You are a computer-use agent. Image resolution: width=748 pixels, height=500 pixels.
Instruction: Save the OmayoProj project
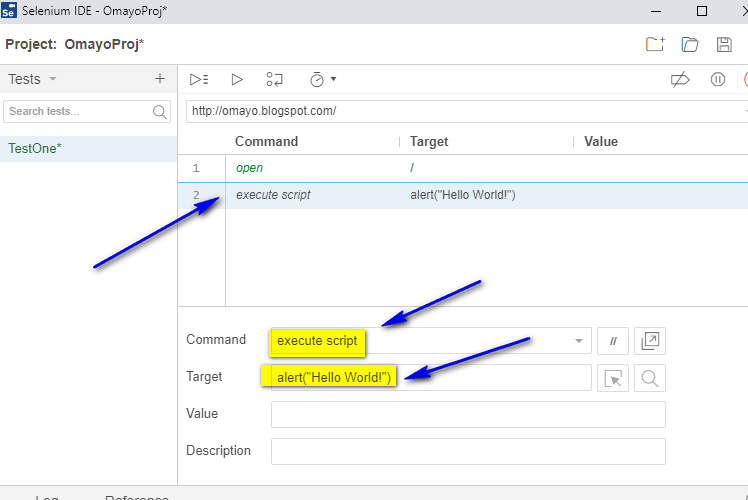pyautogui.click(x=724, y=44)
